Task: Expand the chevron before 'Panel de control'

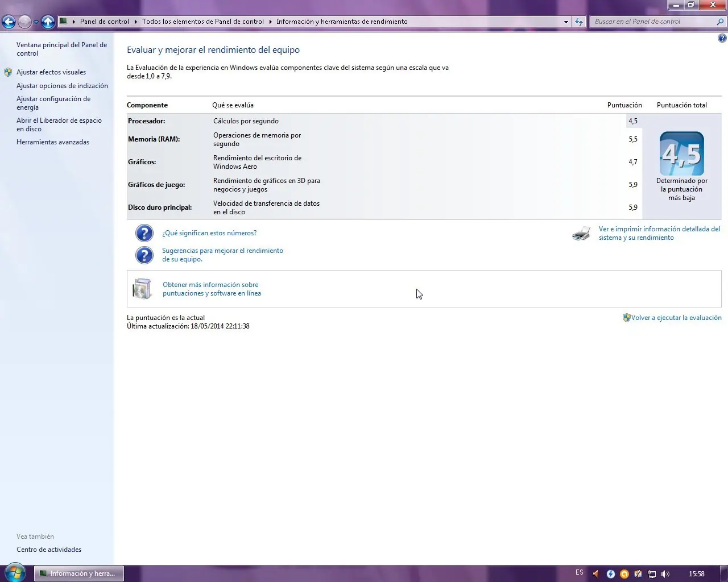Action: tap(74, 22)
